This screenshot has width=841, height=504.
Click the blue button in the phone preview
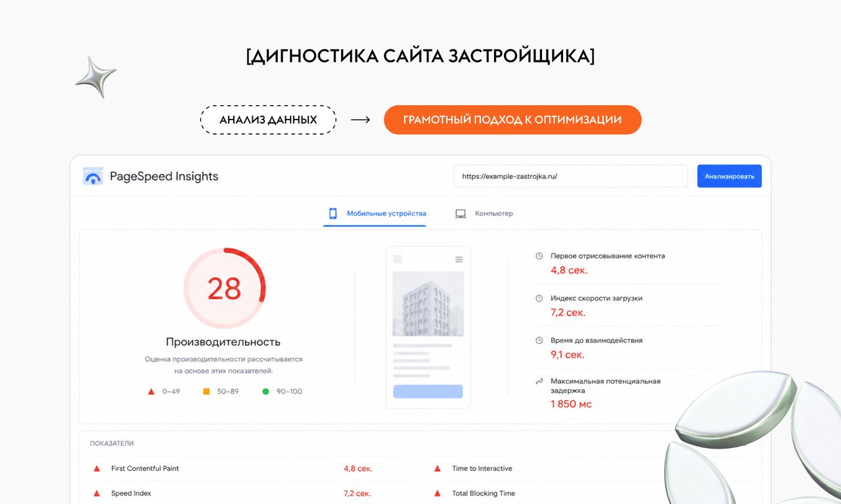coord(428,392)
